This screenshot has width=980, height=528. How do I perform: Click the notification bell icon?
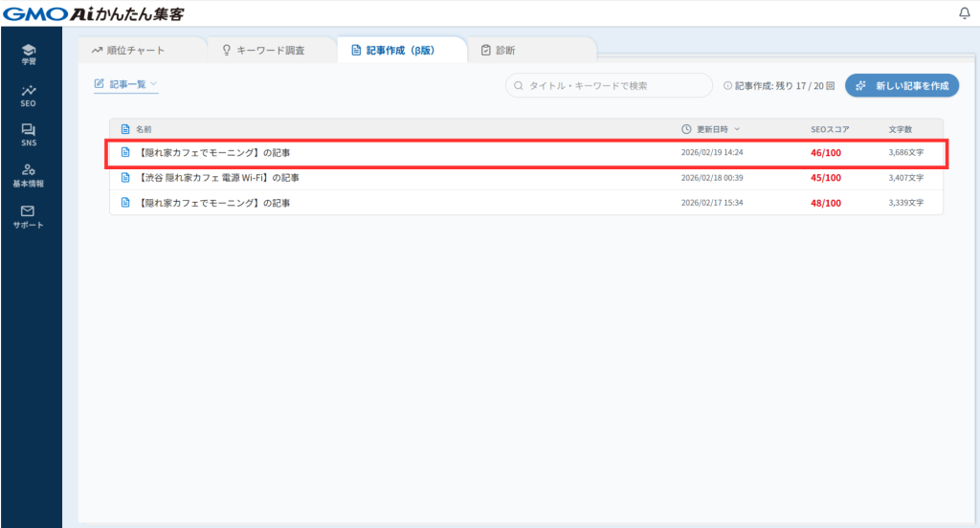(x=964, y=13)
